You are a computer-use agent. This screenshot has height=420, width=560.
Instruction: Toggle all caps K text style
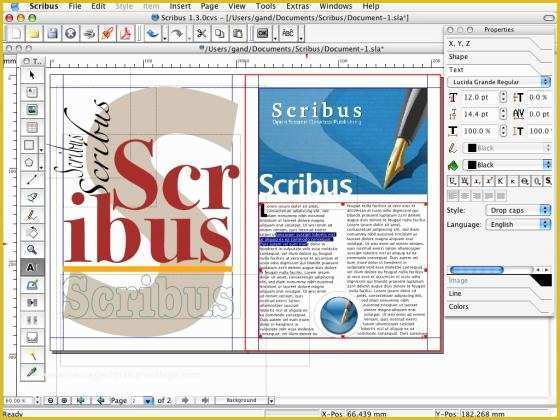501,181
